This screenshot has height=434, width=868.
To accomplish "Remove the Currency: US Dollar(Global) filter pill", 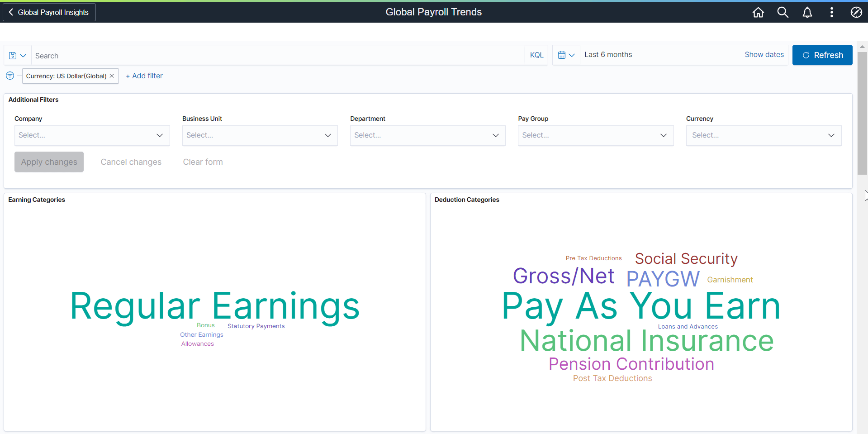I will tap(112, 76).
